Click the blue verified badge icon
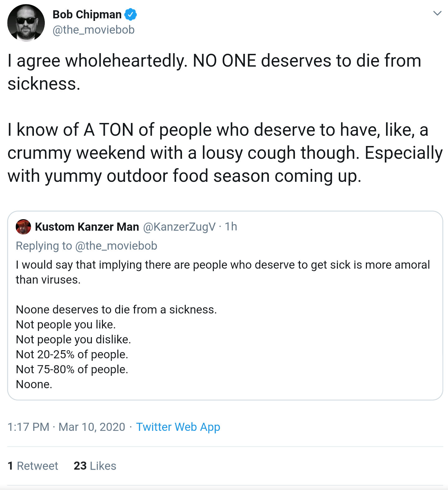The height and width of the screenshot is (490, 448). click(131, 14)
